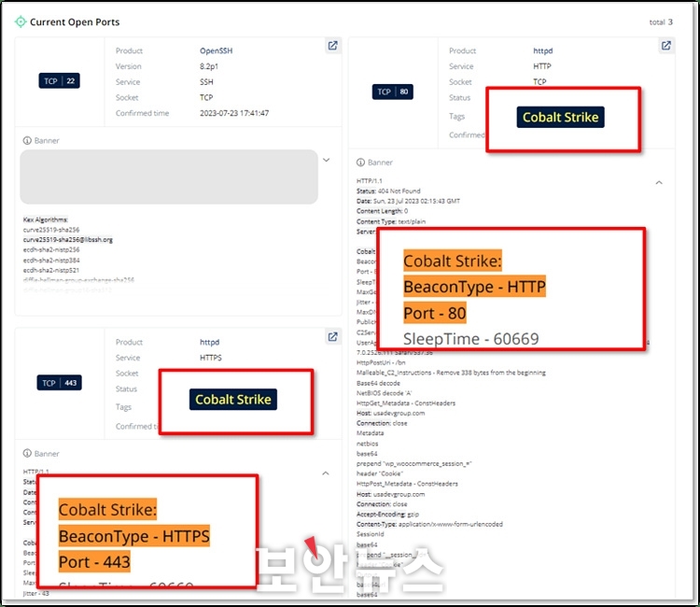This screenshot has width=700, height=607.
Task: Select the 'Accept-Encoding: gzip' line
Action: click(388, 515)
